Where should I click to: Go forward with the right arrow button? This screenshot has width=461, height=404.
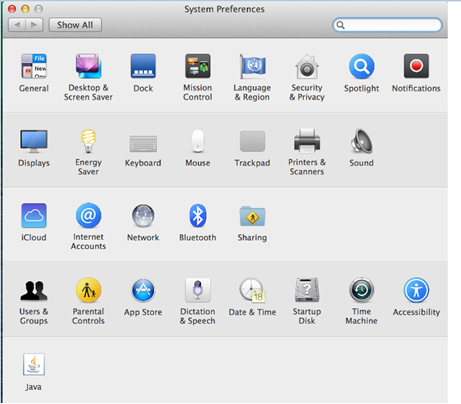point(34,25)
